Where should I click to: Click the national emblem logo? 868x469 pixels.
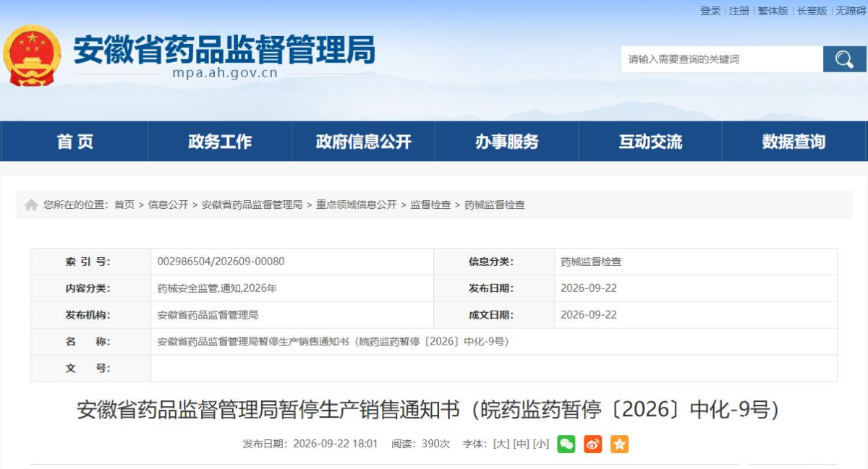point(33,56)
